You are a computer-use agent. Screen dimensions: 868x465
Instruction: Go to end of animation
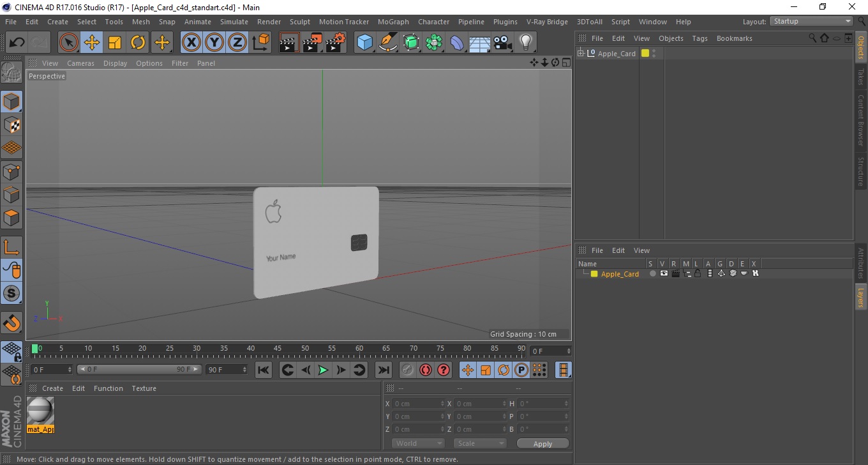click(x=384, y=370)
